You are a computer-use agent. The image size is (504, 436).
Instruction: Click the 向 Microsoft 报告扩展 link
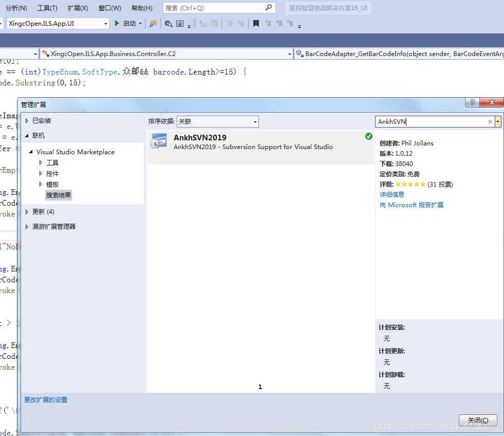(x=411, y=205)
